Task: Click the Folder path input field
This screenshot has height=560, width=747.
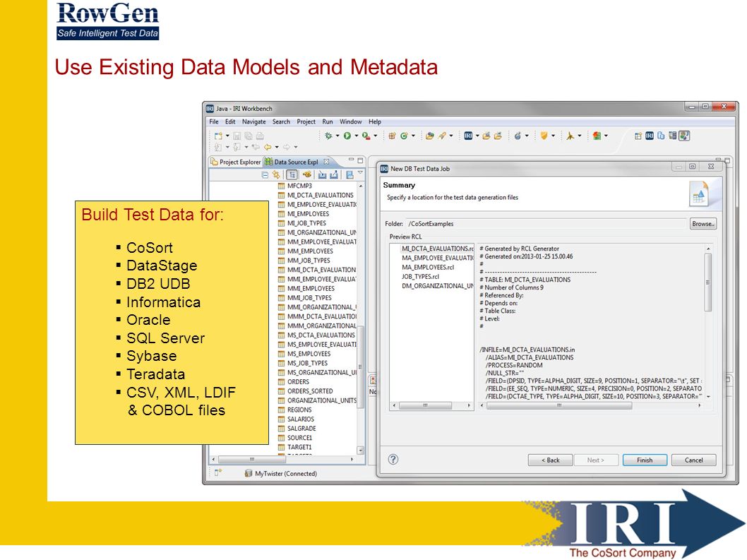Action: point(546,224)
